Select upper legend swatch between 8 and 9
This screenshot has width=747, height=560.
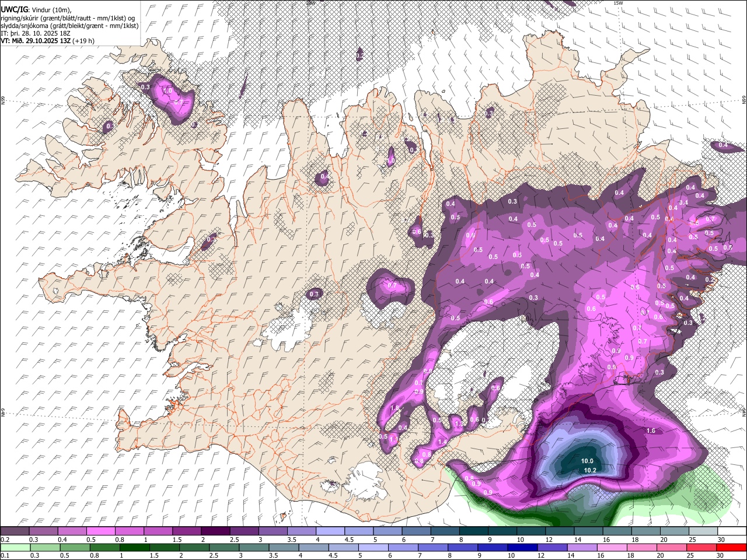click(473, 531)
